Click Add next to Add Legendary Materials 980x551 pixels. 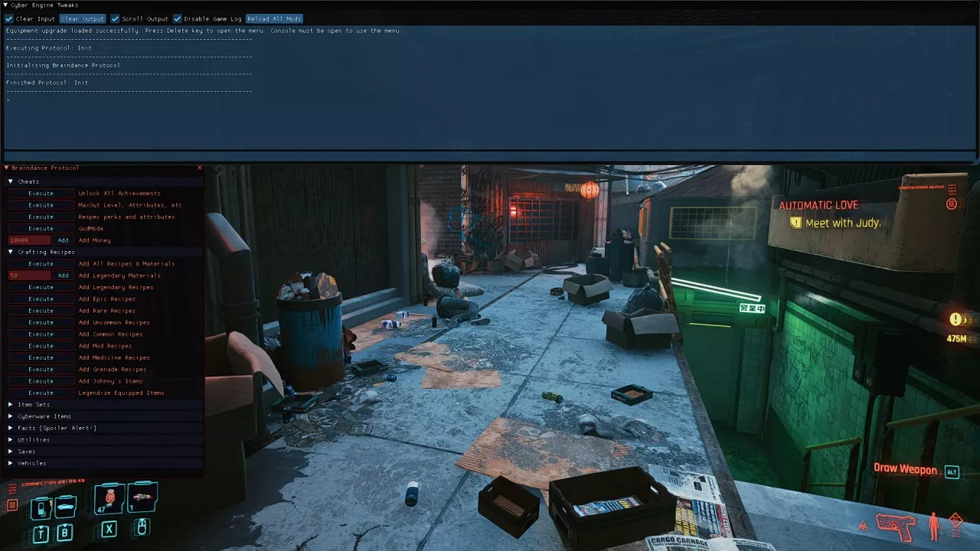64,275
